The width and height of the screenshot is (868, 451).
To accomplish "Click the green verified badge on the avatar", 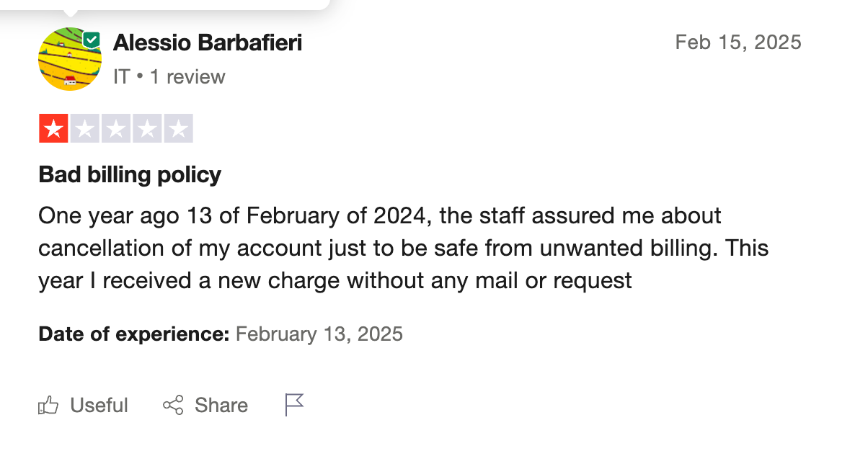I will tap(91, 40).
